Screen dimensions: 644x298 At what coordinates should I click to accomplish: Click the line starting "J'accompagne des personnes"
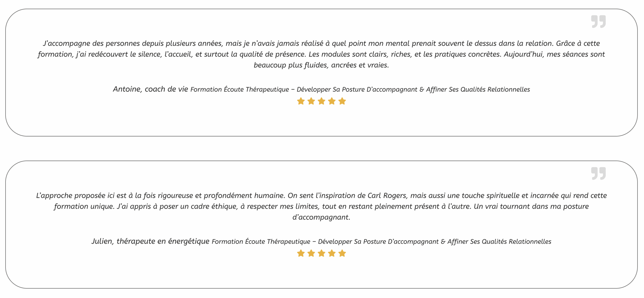[321, 43]
